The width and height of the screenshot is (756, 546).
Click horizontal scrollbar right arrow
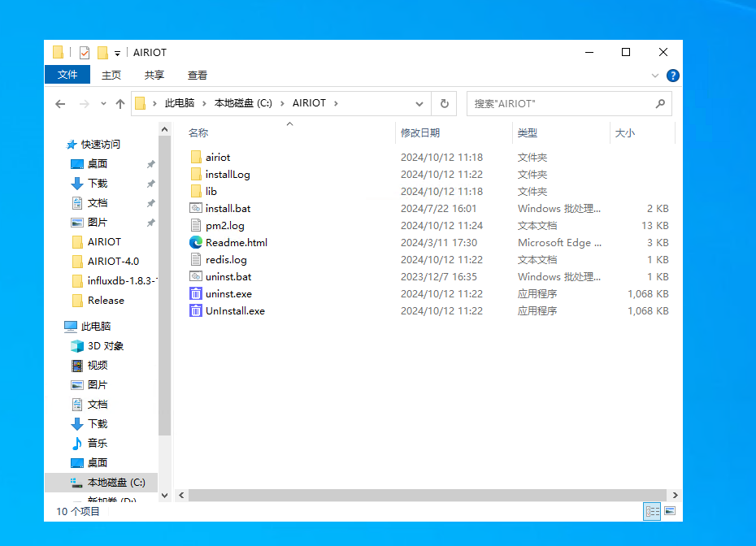[675, 496]
